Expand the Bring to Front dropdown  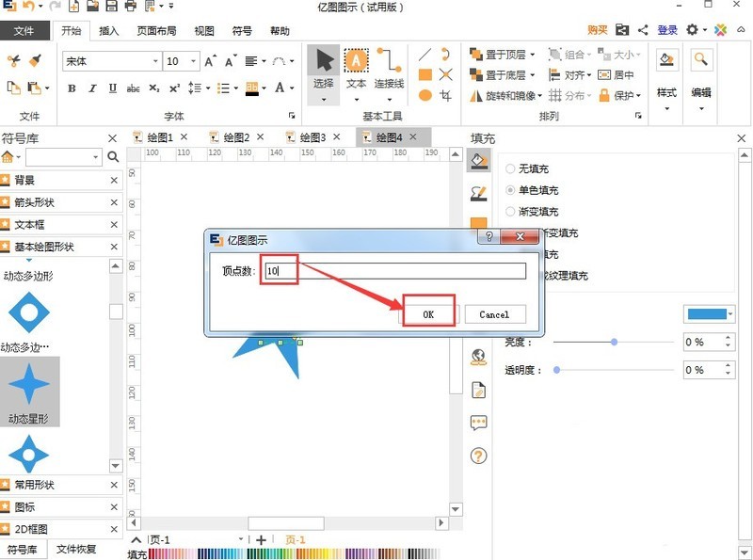coord(532,55)
